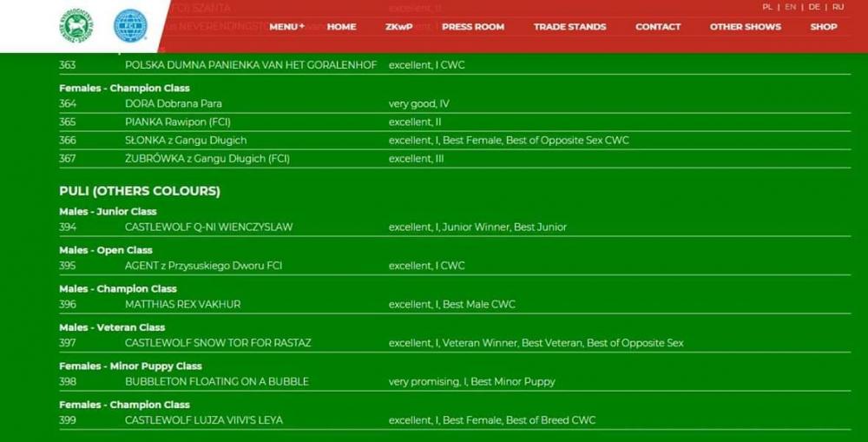Open the ZKwP menu item
This screenshot has width=868, height=442.
pos(399,27)
